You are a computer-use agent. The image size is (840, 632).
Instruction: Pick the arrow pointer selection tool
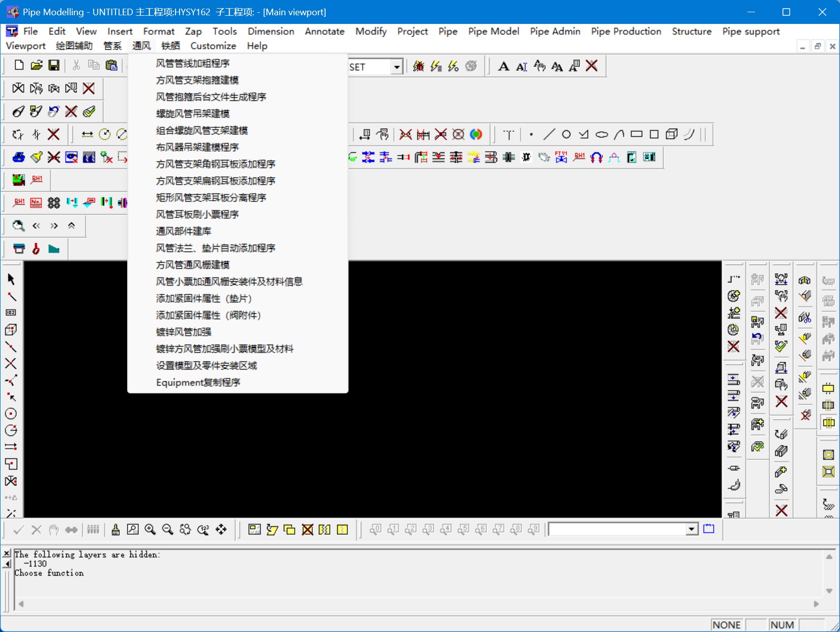pyautogui.click(x=11, y=279)
